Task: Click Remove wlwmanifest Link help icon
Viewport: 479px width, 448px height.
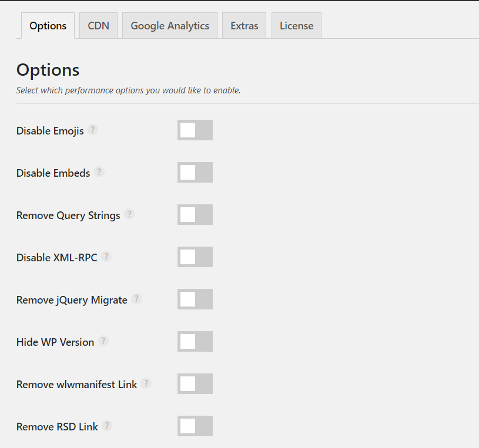Action: coord(146,383)
